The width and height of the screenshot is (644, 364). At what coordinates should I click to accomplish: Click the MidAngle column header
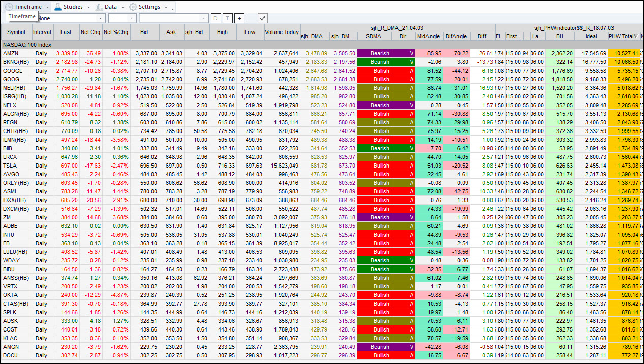click(429, 36)
